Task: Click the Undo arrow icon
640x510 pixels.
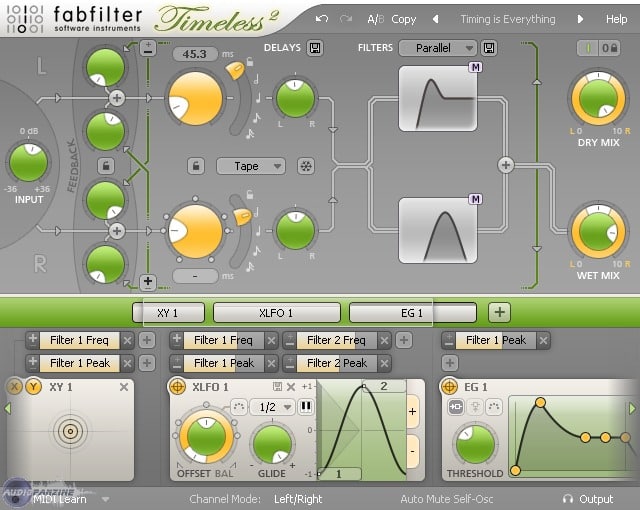Action: (x=322, y=19)
